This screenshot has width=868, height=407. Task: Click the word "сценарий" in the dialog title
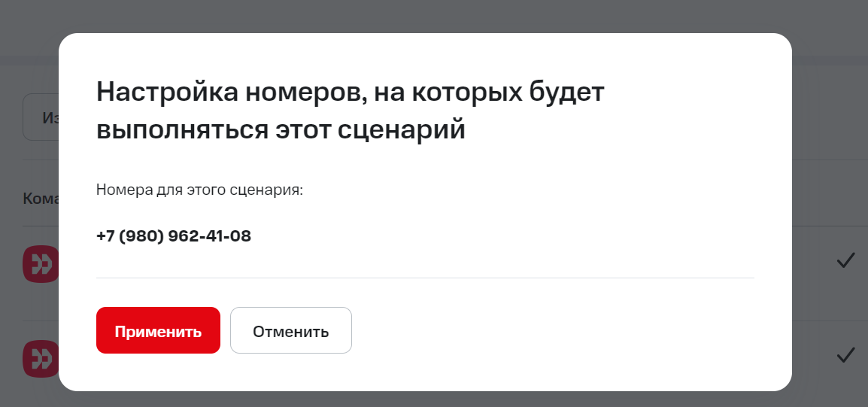click(402, 129)
